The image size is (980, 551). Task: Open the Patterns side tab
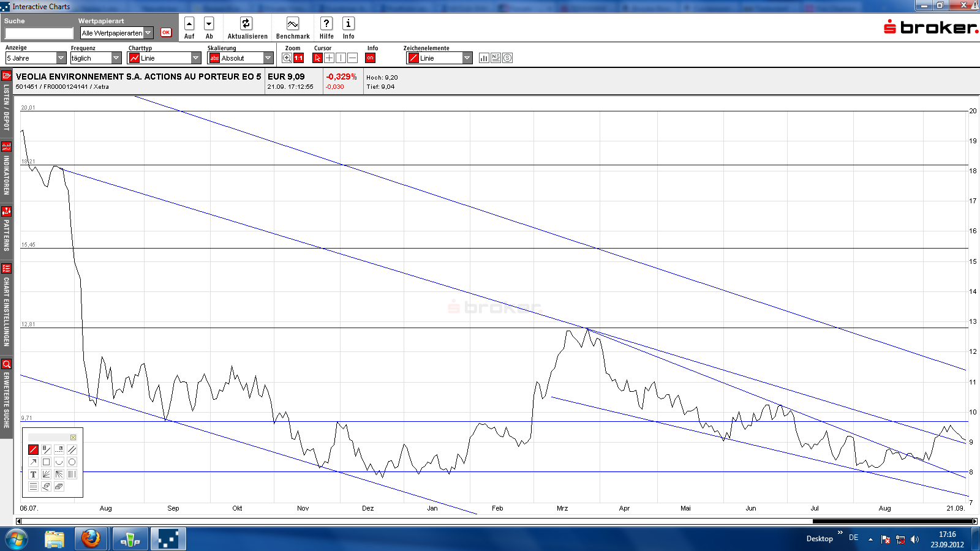[6, 230]
